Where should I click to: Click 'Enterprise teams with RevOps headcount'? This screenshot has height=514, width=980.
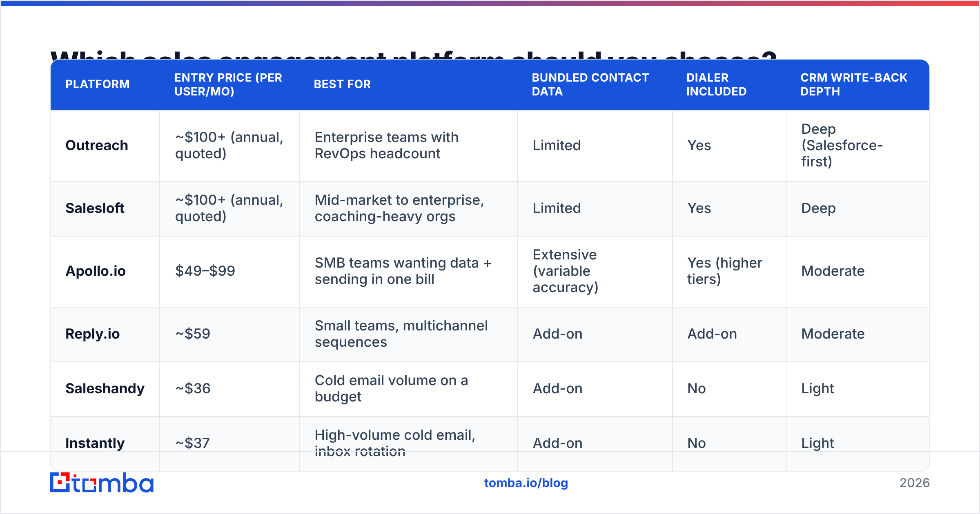click(x=387, y=145)
